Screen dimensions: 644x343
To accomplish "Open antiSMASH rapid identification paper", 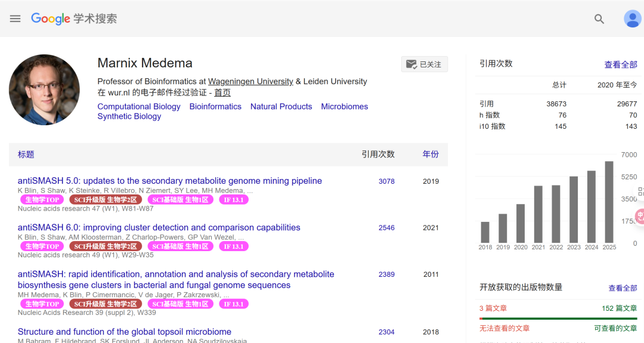I will coord(176,279).
